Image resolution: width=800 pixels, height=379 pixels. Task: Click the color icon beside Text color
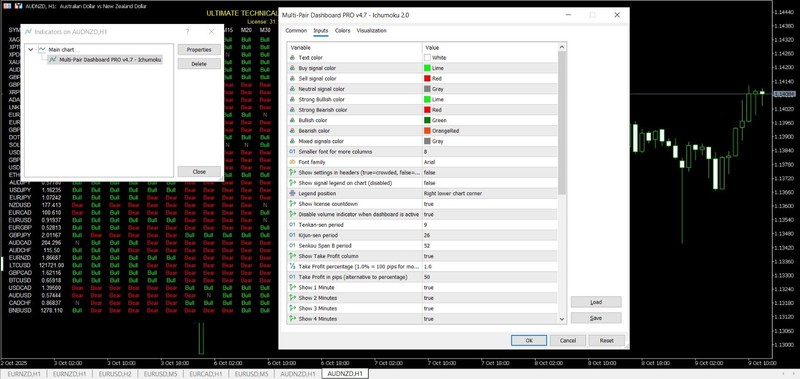click(x=292, y=58)
